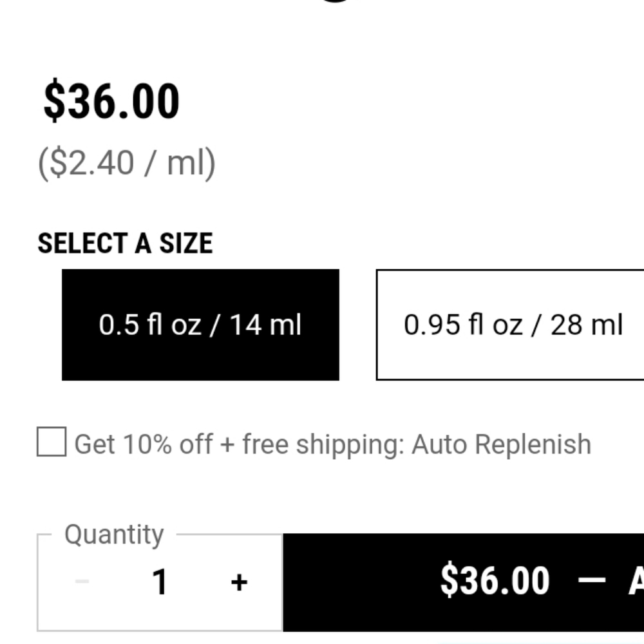Image resolution: width=644 pixels, height=644 pixels.
Task: Increase quantity with the plus icon
Action: coord(239,582)
